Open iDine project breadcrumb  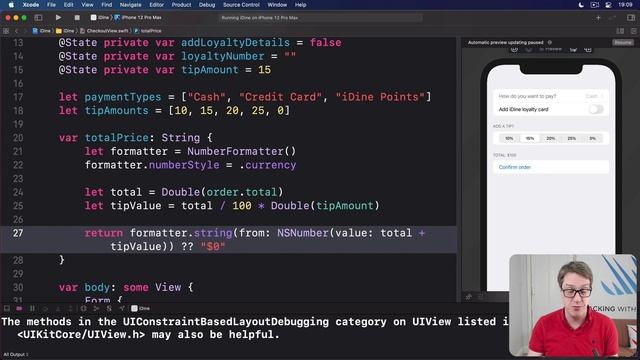click(x=42, y=31)
